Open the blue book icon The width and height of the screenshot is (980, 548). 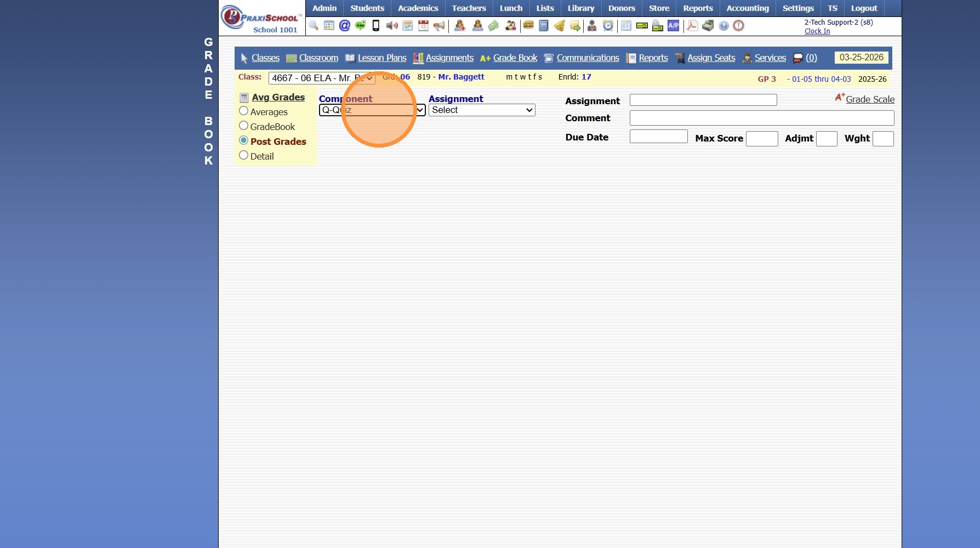pyautogui.click(x=544, y=26)
